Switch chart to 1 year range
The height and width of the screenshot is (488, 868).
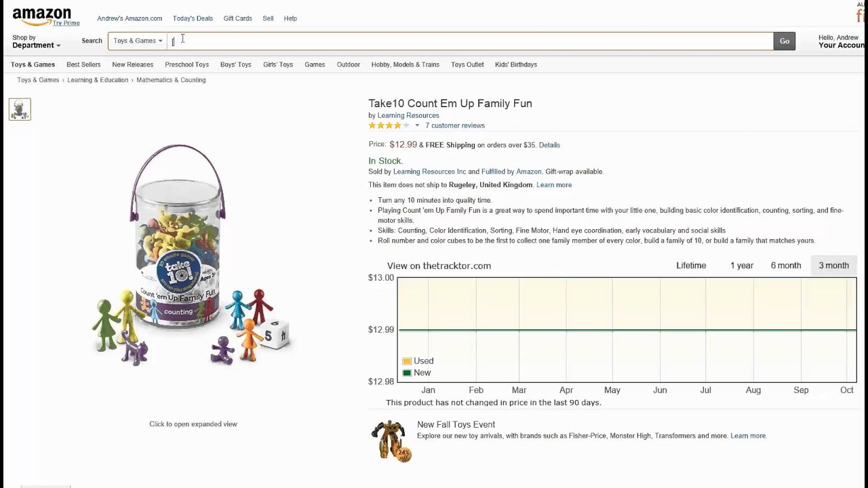click(742, 266)
